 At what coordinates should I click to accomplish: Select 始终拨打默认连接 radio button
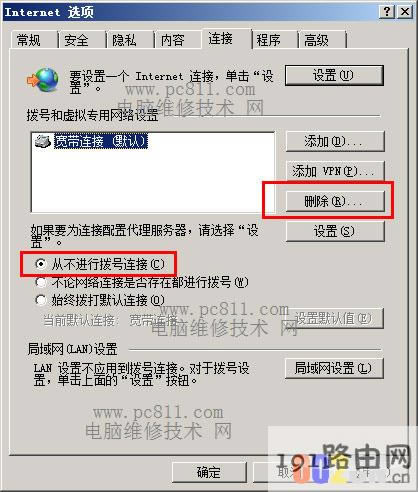(40, 300)
